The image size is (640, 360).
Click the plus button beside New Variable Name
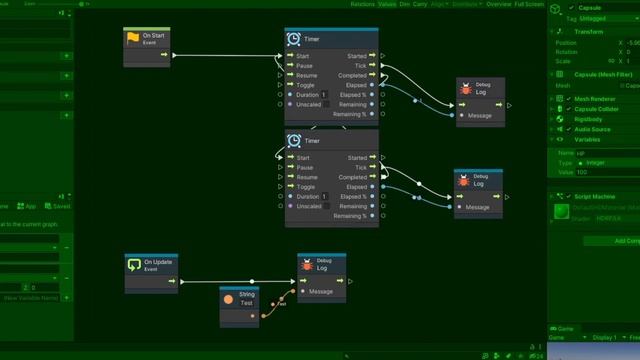(67, 298)
